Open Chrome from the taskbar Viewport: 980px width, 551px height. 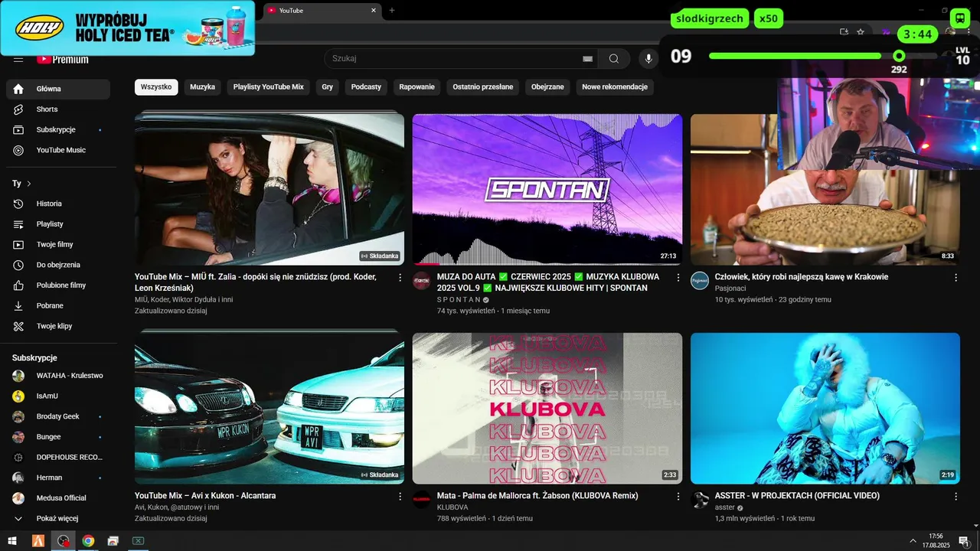point(88,541)
